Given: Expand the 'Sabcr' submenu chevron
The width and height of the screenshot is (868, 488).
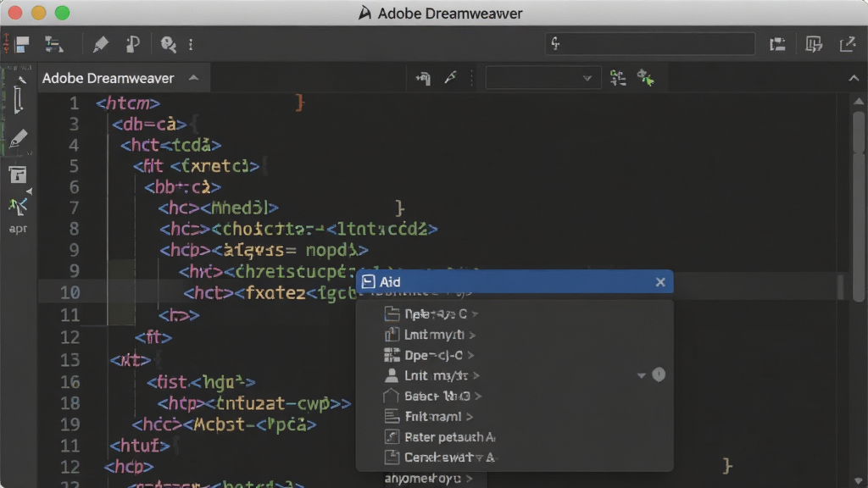Looking at the screenshot, I should point(478,396).
